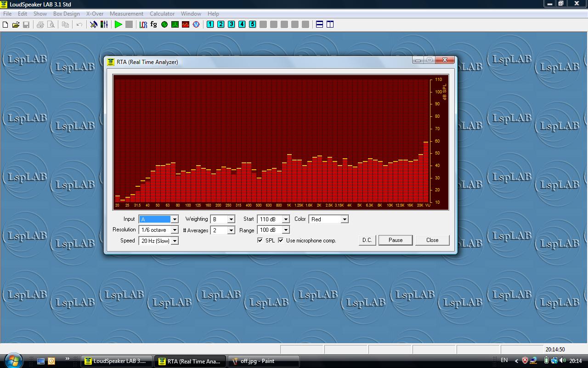Click the Pause button

point(396,240)
